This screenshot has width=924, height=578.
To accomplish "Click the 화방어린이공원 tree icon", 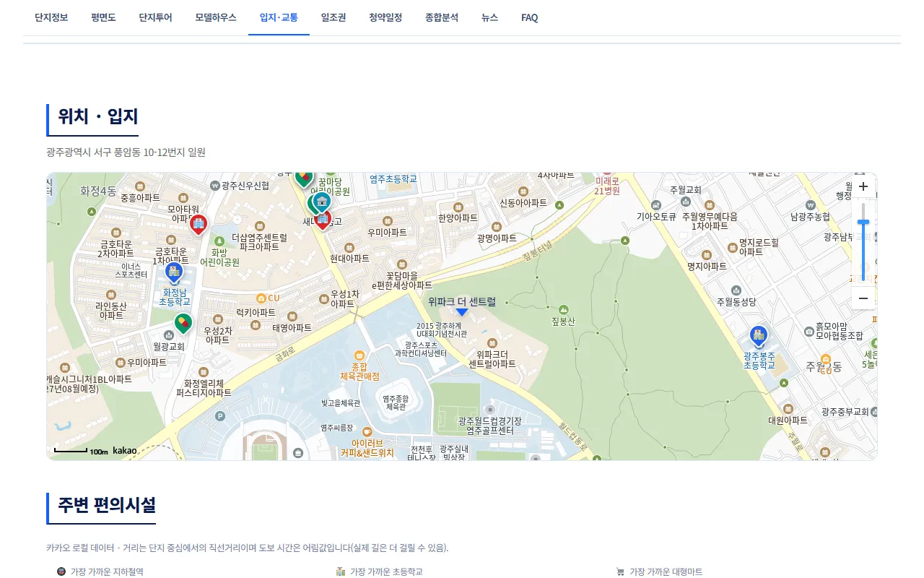I will (219, 241).
